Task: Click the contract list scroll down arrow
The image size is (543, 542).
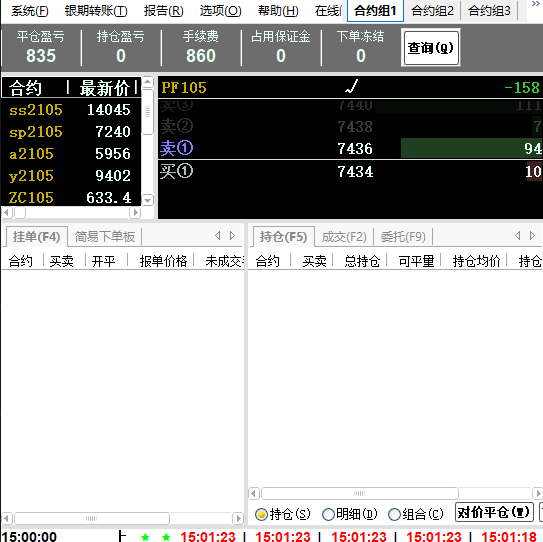Action: coord(148,200)
